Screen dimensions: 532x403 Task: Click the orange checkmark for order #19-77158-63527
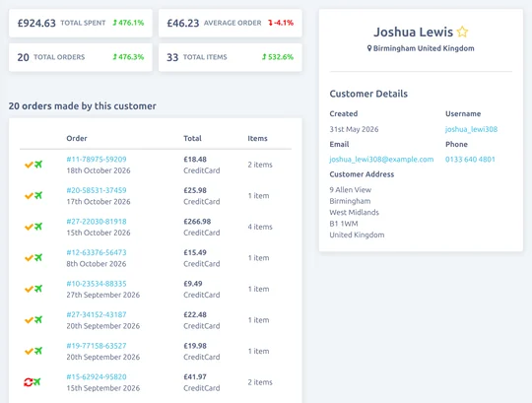coord(29,352)
